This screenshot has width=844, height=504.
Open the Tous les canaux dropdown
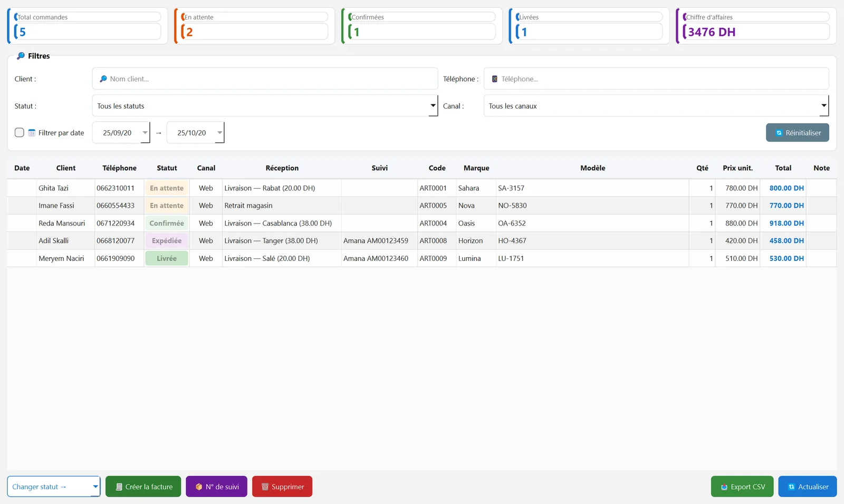[x=656, y=106]
